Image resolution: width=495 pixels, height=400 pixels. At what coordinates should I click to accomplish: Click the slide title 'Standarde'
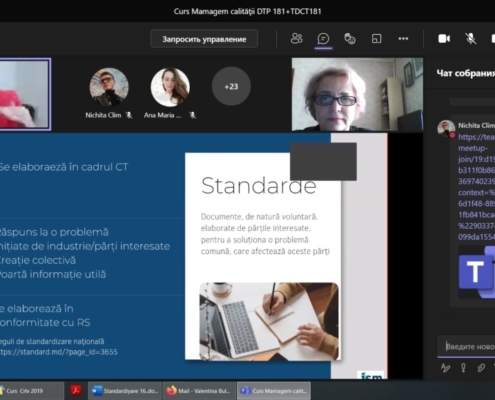(259, 186)
